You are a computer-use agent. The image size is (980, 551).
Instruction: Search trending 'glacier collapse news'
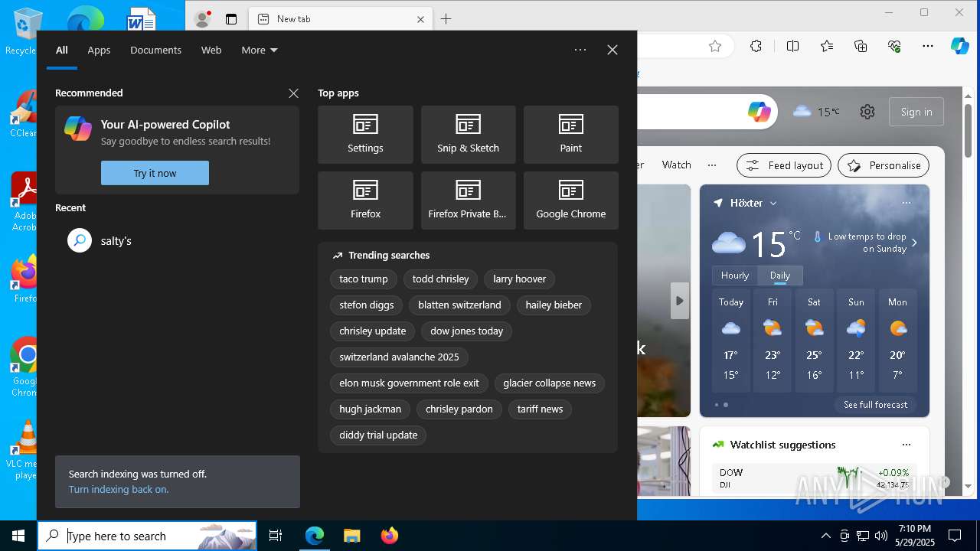pyautogui.click(x=549, y=383)
